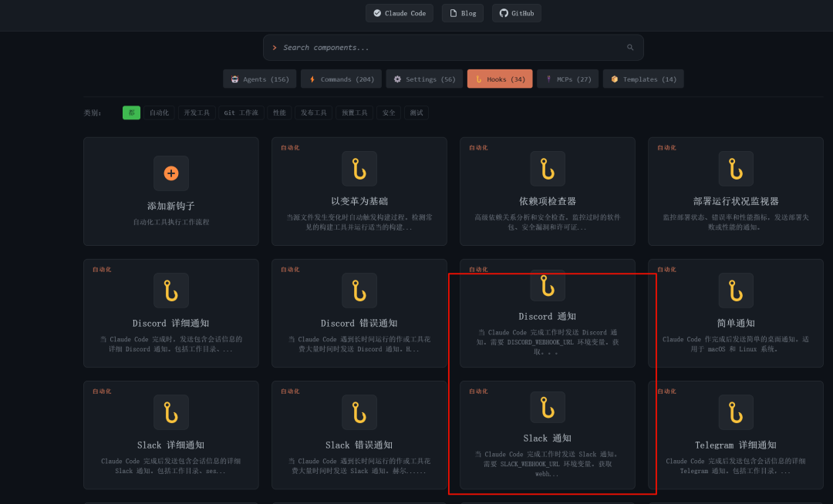Select the green 都 category filter
Screen dimensions: 833x504
pyautogui.click(x=132, y=113)
